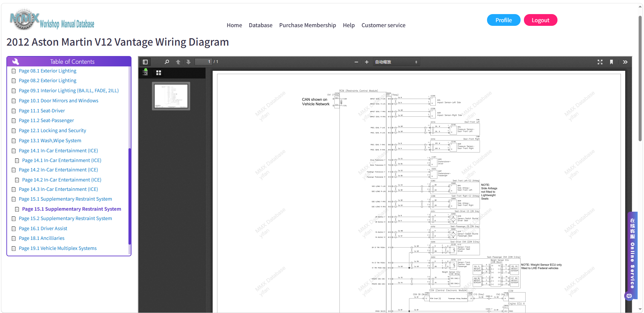The width and height of the screenshot is (644, 313).
Task: Open the find-in-document search tool
Action: click(167, 62)
